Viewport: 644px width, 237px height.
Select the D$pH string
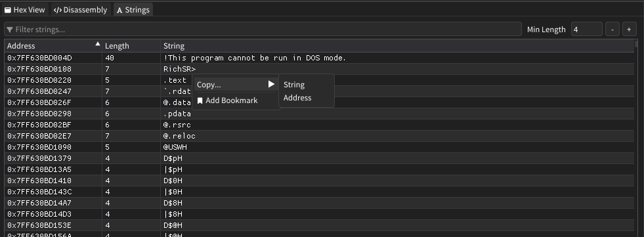[173, 158]
